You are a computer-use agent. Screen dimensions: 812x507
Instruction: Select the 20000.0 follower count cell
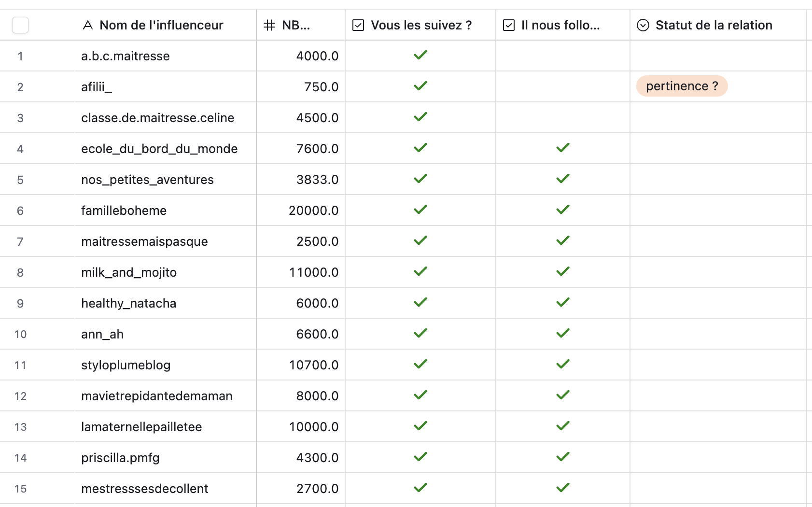(x=313, y=211)
